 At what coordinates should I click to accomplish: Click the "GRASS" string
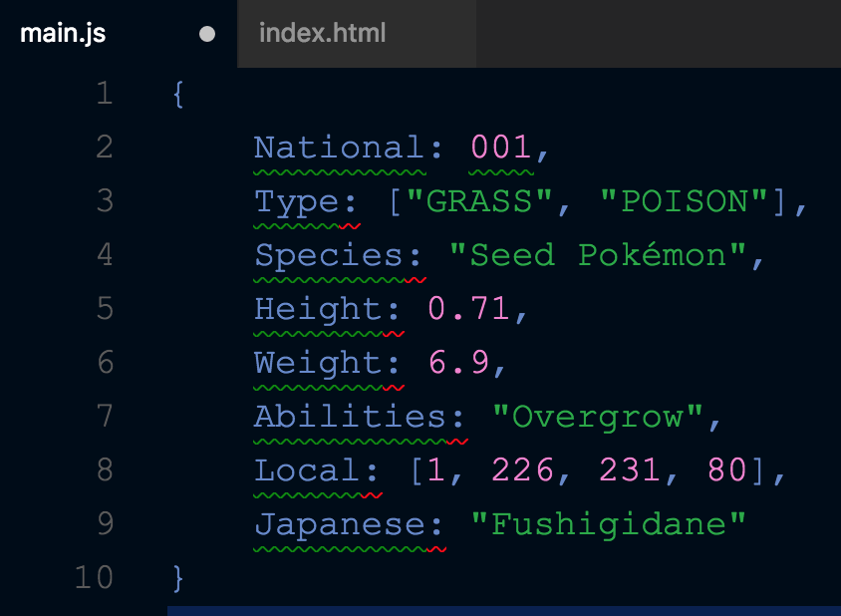tap(479, 200)
